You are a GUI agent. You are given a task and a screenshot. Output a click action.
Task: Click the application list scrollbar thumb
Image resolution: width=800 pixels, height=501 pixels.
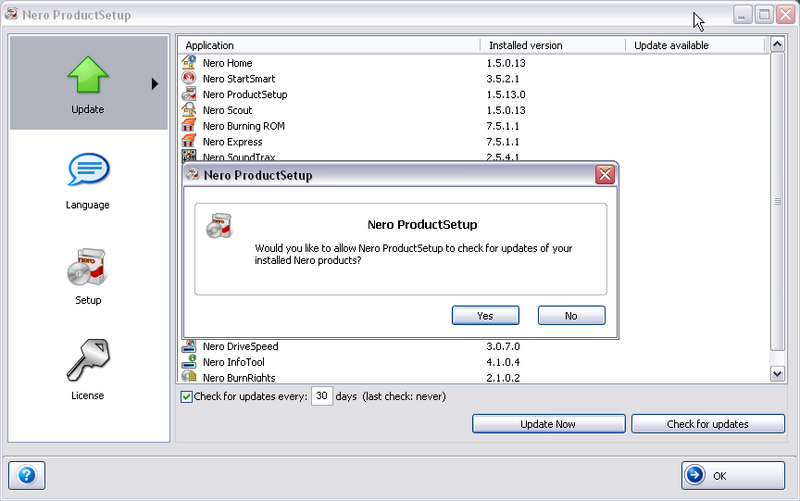777,202
